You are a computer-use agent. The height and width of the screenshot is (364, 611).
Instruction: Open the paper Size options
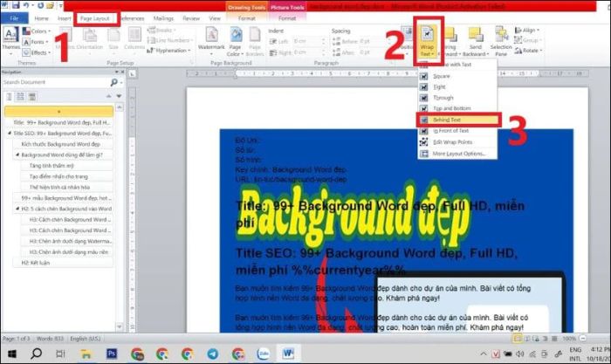point(113,39)
